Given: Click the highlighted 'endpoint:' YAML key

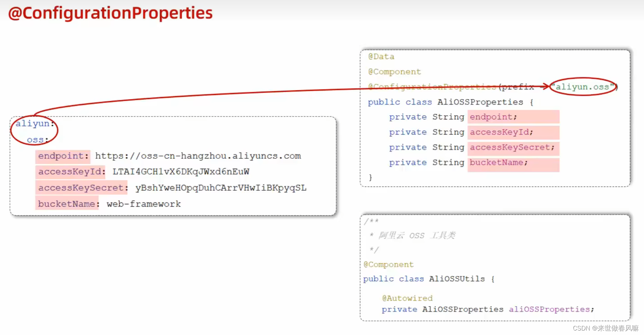Looking at the screenshot, I should click(x=63, y=156).
